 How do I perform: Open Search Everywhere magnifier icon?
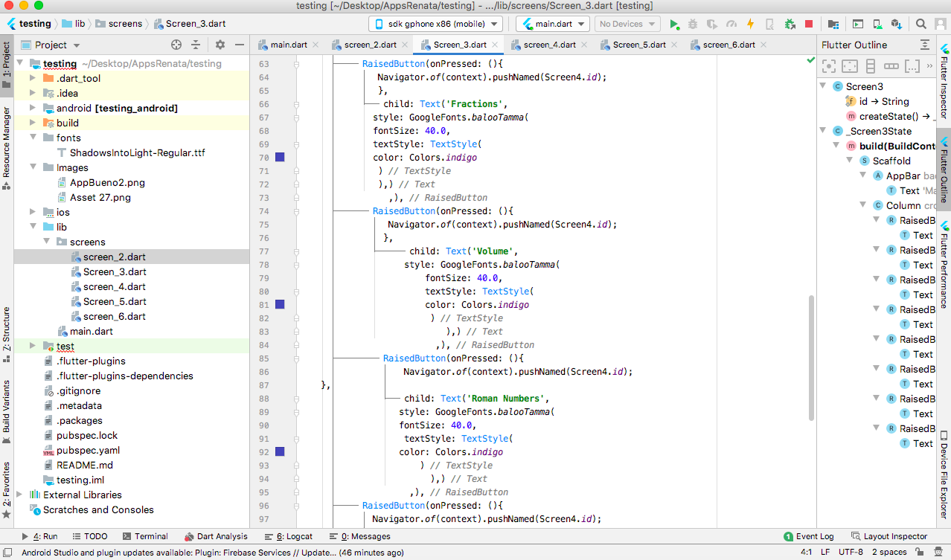pos(920,24)
